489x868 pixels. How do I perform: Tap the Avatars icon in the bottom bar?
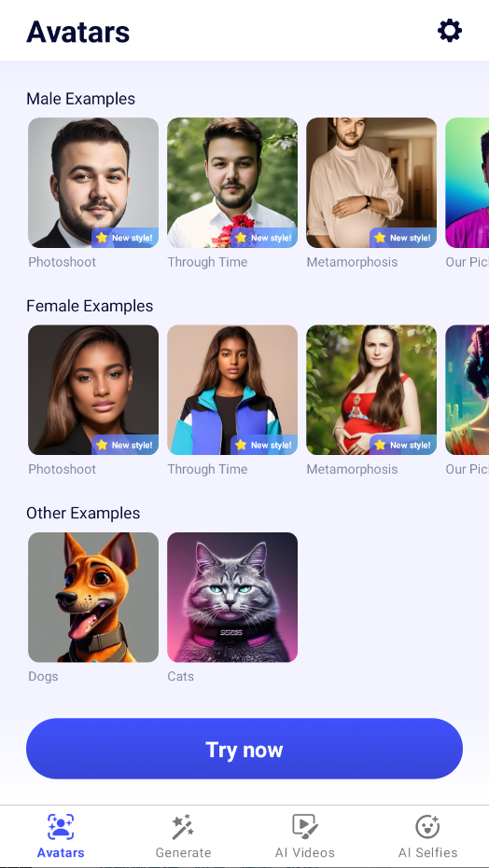tap(61, 827)
